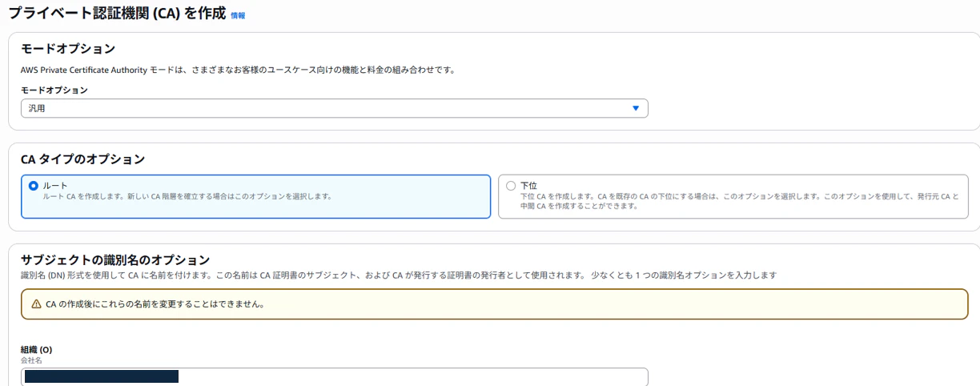Screen dimensions: 980x386
Task: Click the 下位 CA を作成します description text
Action: tap(739, 201)
